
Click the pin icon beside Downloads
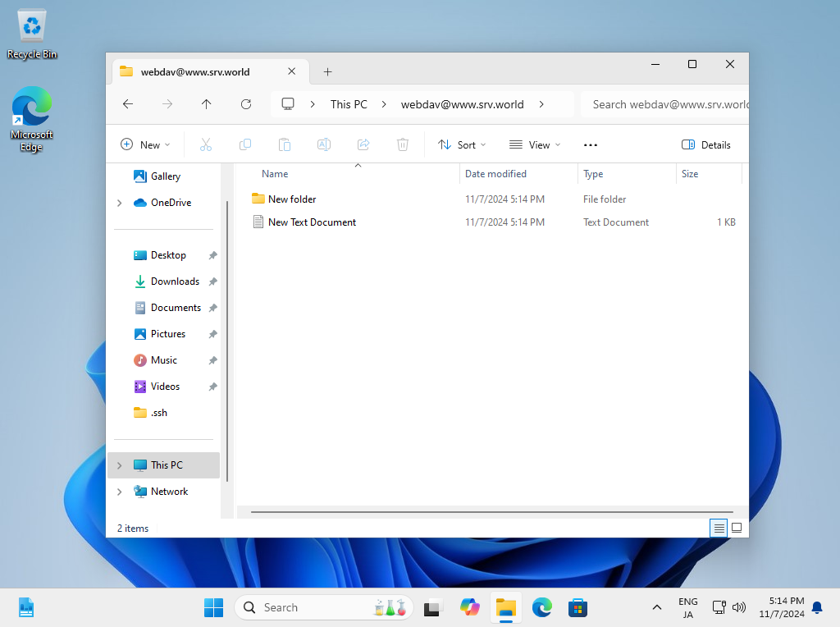pyautogui.click(x=212, y=281)
